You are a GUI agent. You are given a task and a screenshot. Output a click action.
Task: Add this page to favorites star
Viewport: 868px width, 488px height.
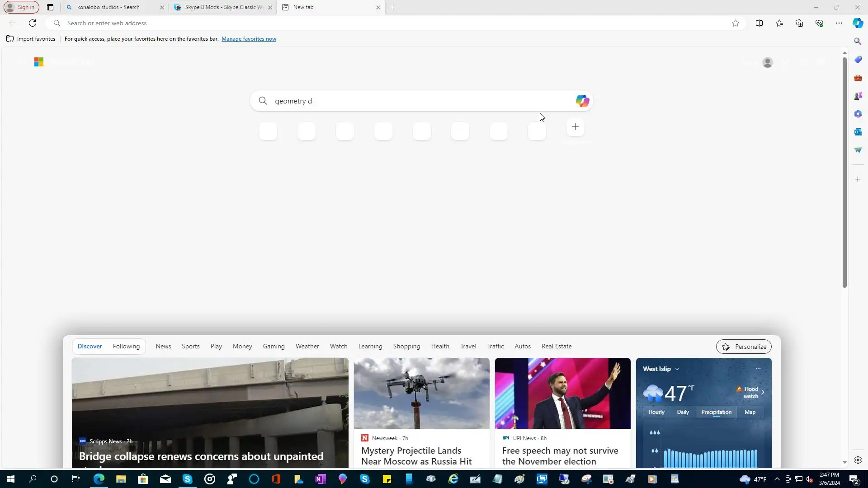coord(736,23)
